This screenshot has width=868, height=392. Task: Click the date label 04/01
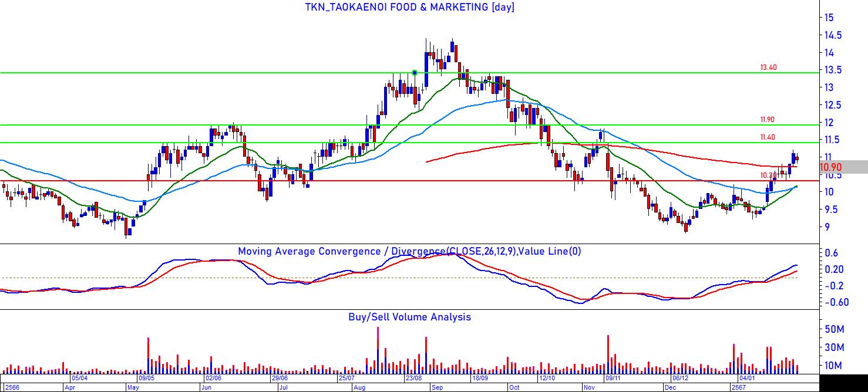click(x=748, y=379)
